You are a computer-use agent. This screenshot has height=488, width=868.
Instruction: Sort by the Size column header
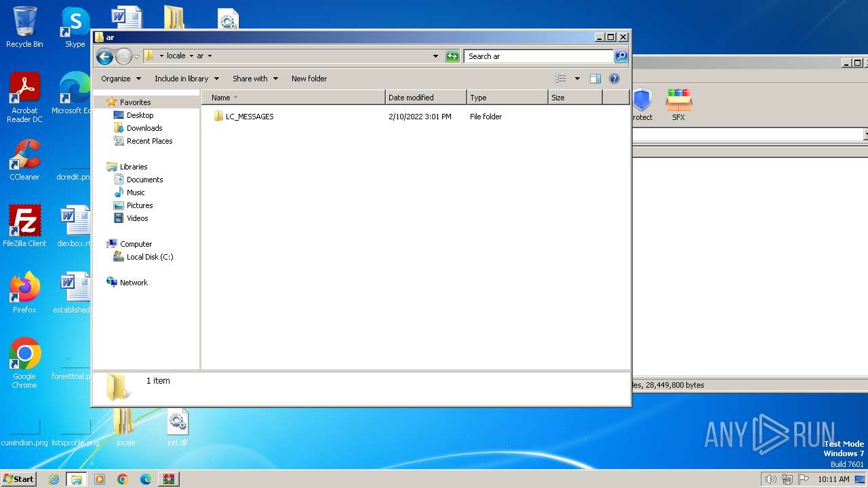pyautogui.click(x=575, y=98)
